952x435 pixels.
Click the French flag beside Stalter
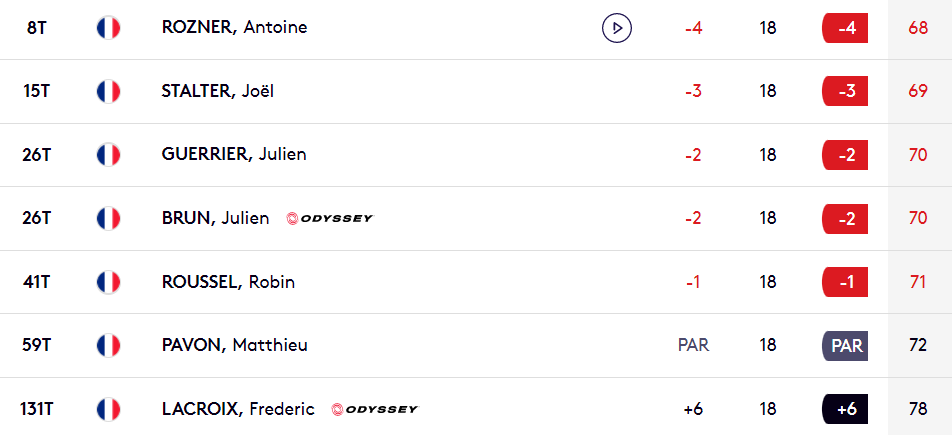[x=108, y=91]
